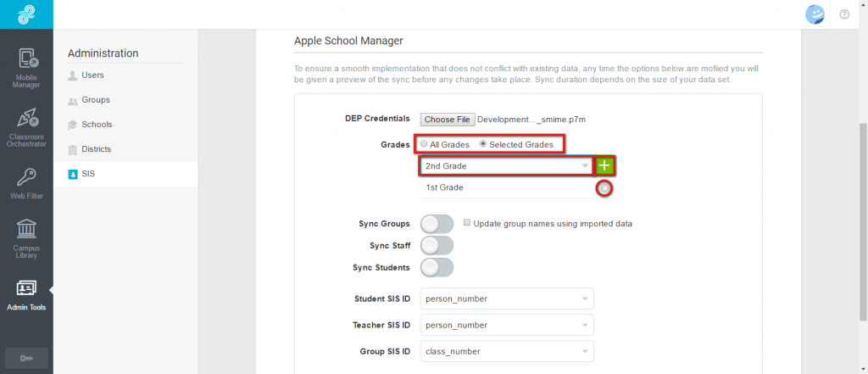Click Choose File for DEP Credentials
The image size is (868, 374).
point(448,119)
